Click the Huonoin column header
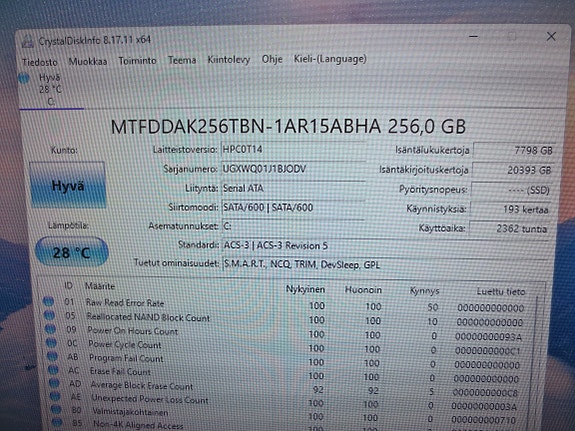This screenshot has width=575, height=431. point(363,290)
